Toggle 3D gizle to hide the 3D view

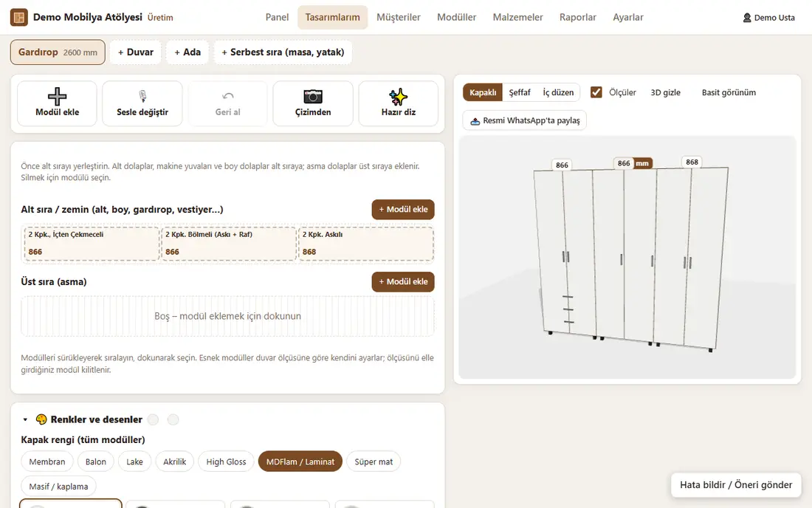665,92
